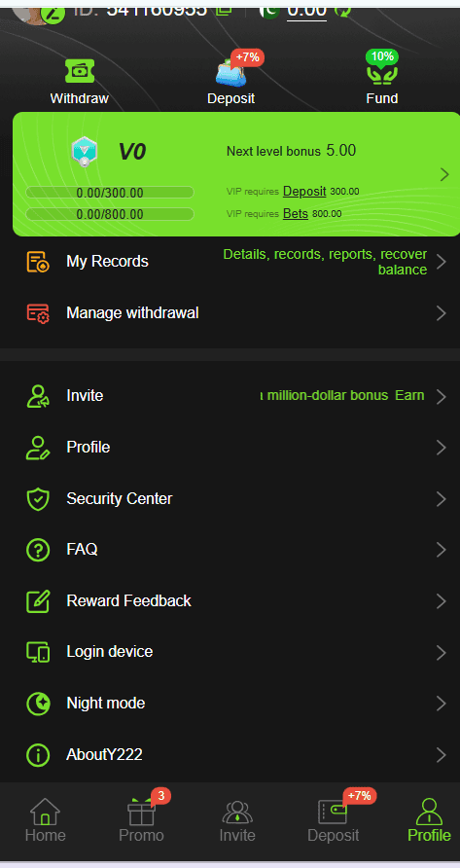
Task: Click the AboutY222 info icon
Action: click(x=38, y=754)
